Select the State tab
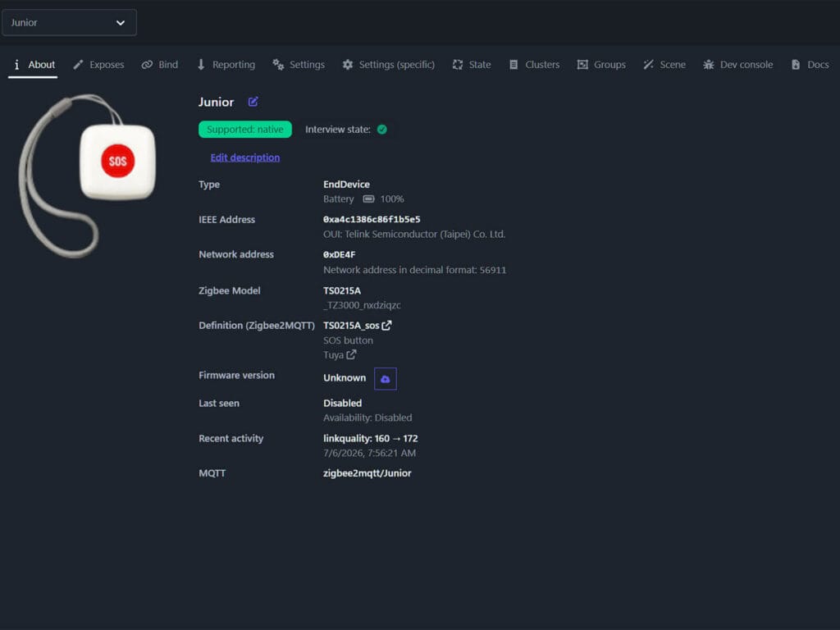840x630 pixels. (x=472, y=65)
